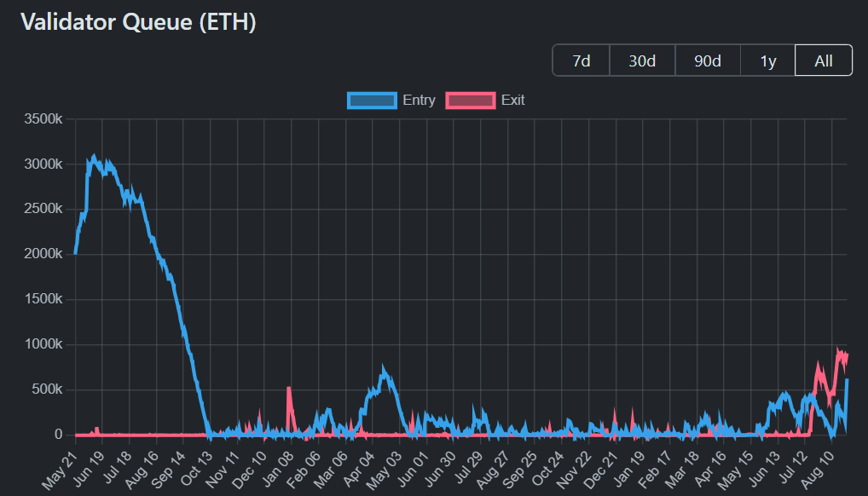Click the blue Entry legend swatch
Screen dimensions: 868x496
[x=372, y=101]
